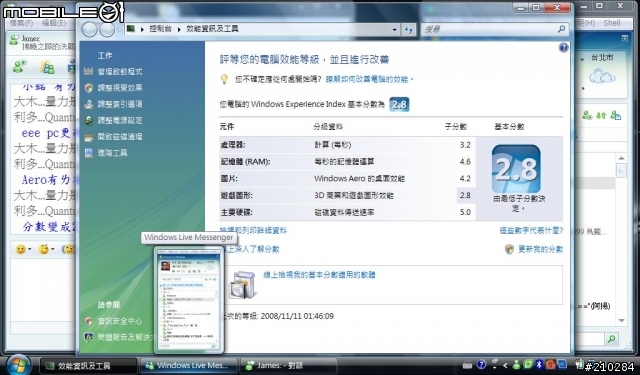Image resolution: width=640 pixels, height=375 pixels.
Task: Click the power settings icon in sidebar
Action: pos(89,120)
